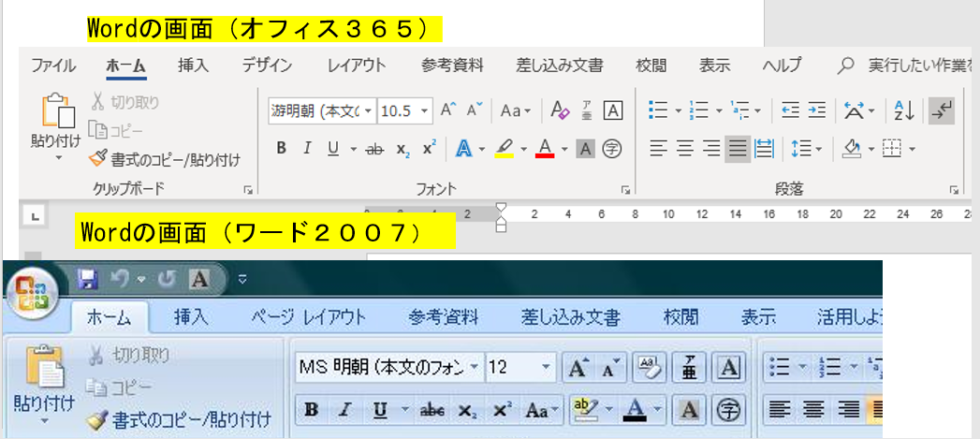
Task: Click Decrease Indent in Office 365 ribbon
Action: click(791, 110)
